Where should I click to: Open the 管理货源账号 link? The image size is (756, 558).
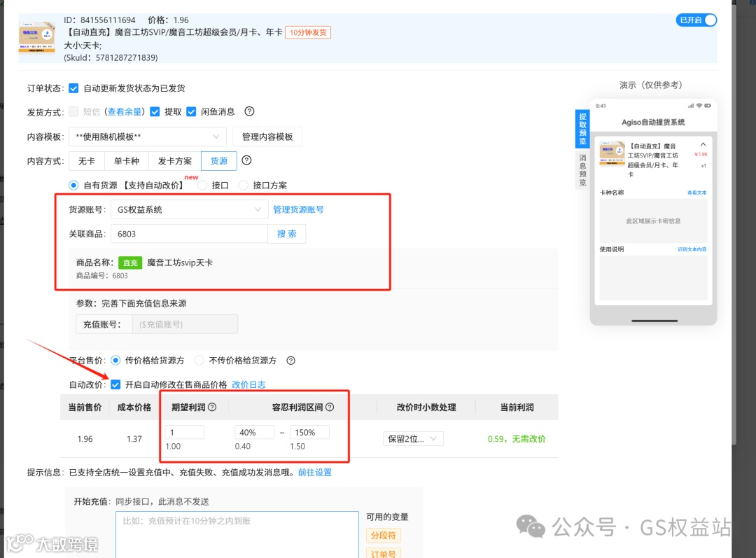(x=298, y=209)
